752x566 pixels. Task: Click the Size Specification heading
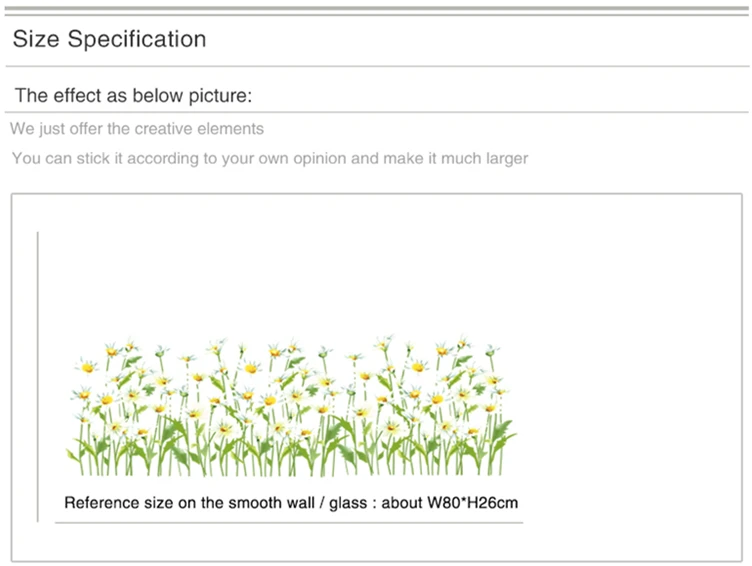[109, 39]
